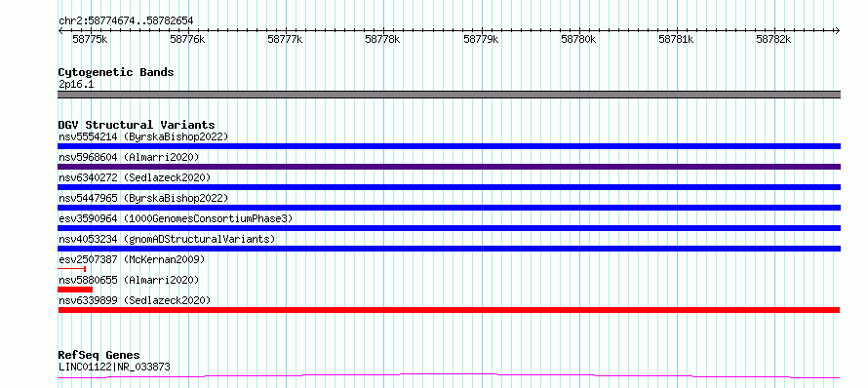Click the 58777k ruler tick label
Viewport: 868px width, 388px height.
point(285,39)
